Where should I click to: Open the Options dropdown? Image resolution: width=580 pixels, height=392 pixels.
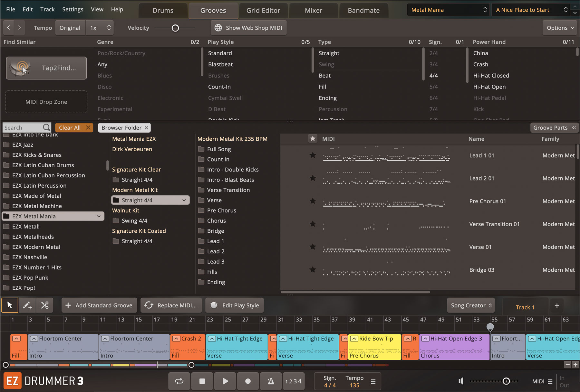560,28
